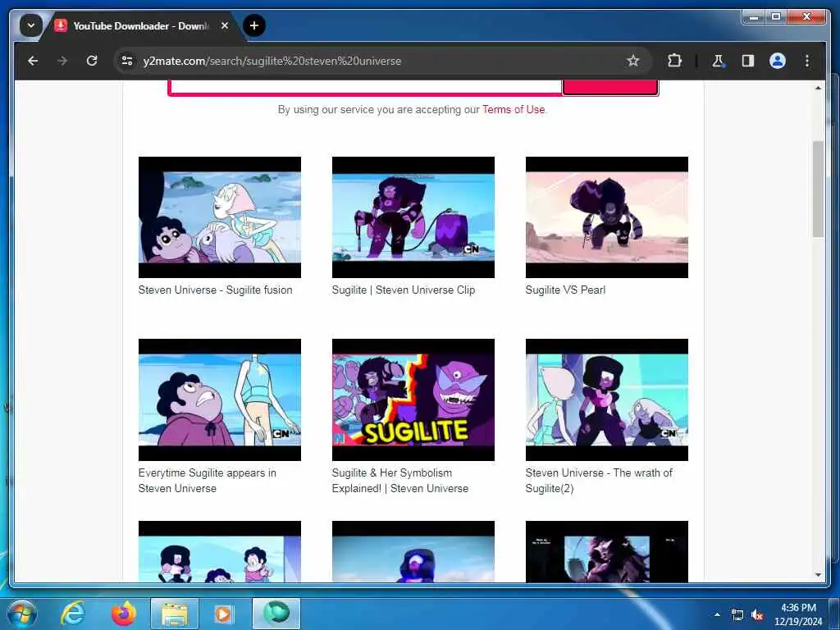Reload the y2mate page

(92, 61)
